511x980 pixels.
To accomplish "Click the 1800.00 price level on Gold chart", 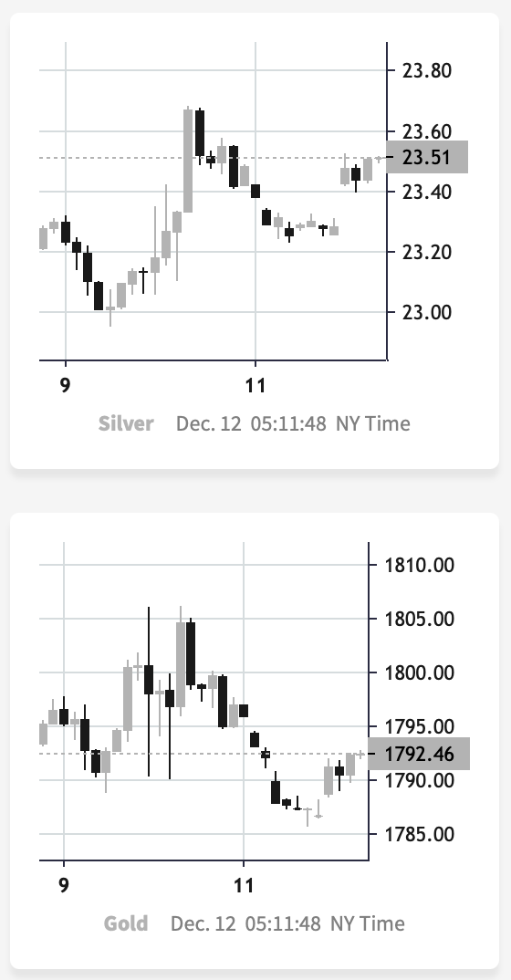I will pyautogui.click(x=419, y=672).
